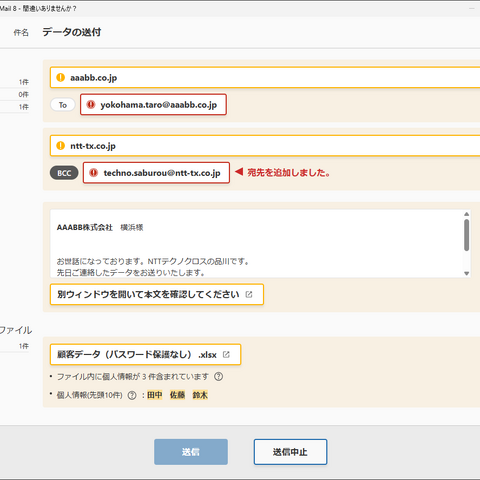Confirm the aaabb.co.jp domain box

(x=265, y=78)
